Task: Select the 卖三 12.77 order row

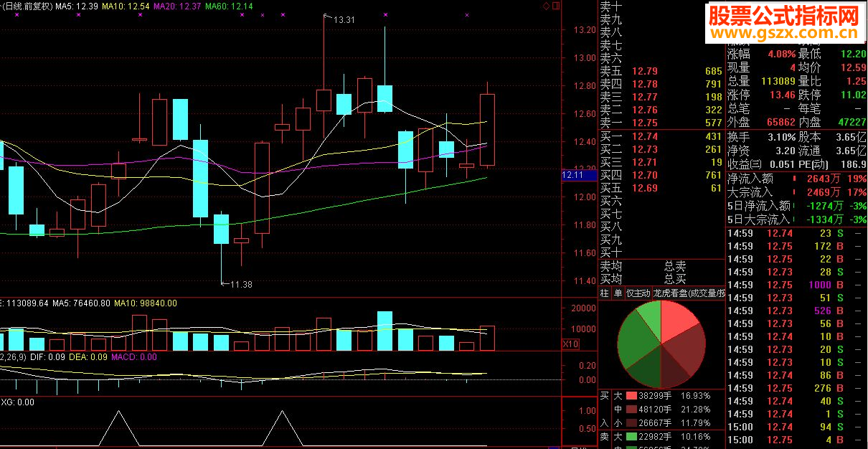Action: coord(661,97)
